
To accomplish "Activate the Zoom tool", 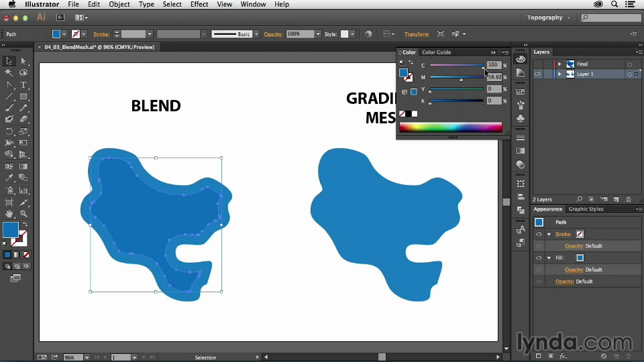I will pyautogui.click(x=23, y=213).
